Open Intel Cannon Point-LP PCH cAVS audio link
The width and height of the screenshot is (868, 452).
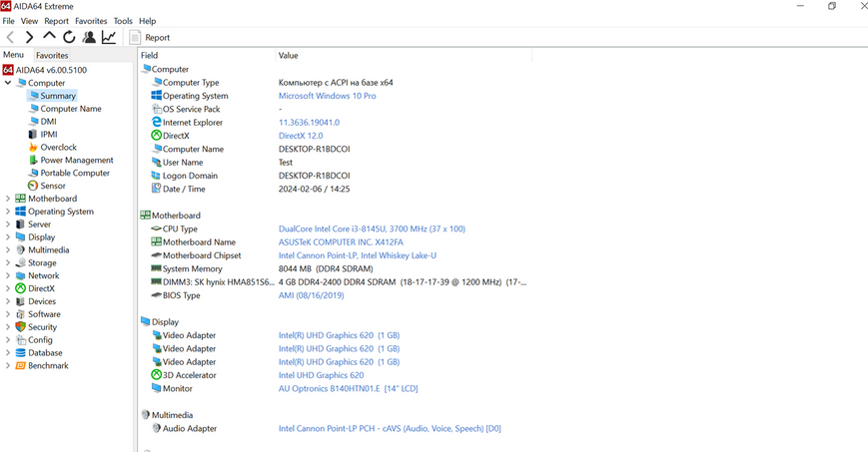click(x=390, y=428)
